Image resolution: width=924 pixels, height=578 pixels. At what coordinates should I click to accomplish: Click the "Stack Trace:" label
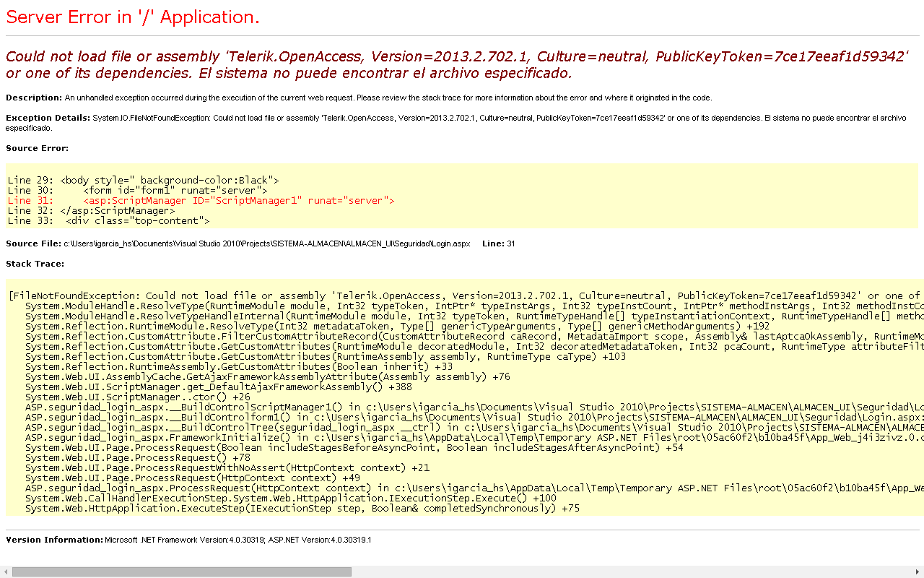tap(35, 264)
